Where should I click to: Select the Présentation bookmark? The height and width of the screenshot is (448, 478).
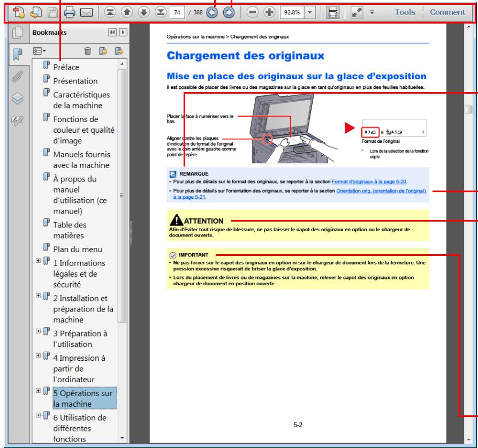(x=75, y=81)
